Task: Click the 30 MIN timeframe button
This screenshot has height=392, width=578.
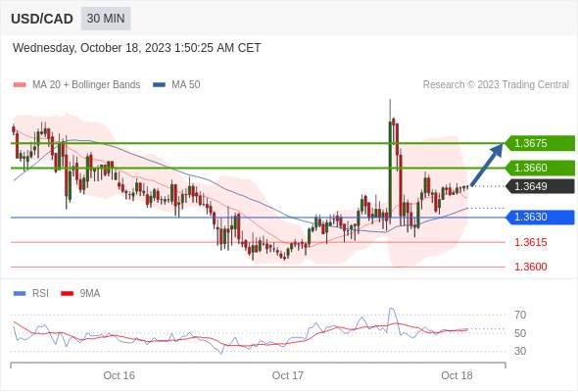Action: pos(106,19)
